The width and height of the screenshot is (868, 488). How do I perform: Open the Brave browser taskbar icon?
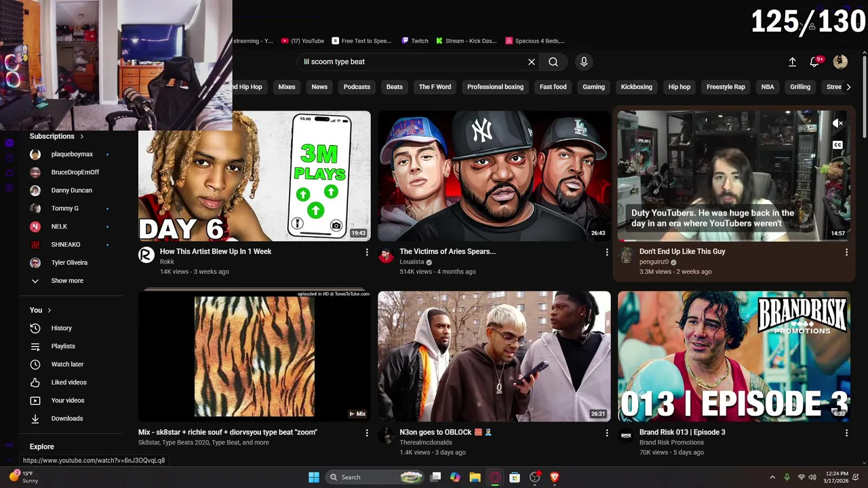coord(555,477)
